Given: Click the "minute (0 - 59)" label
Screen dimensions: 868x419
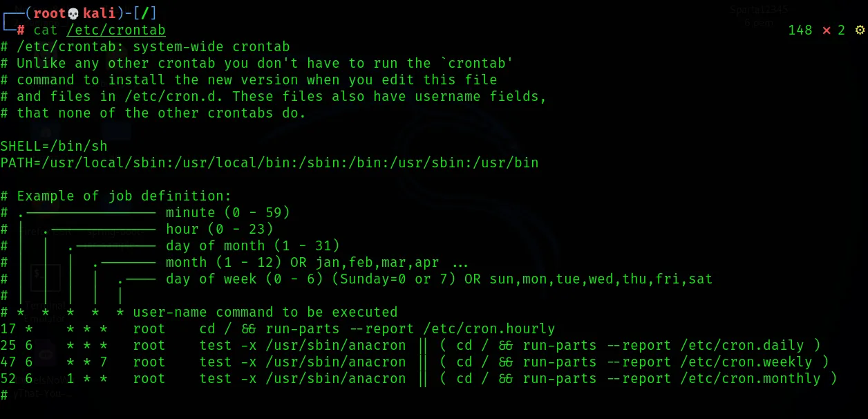Looking at the screenshot, I should pos(228,213).
